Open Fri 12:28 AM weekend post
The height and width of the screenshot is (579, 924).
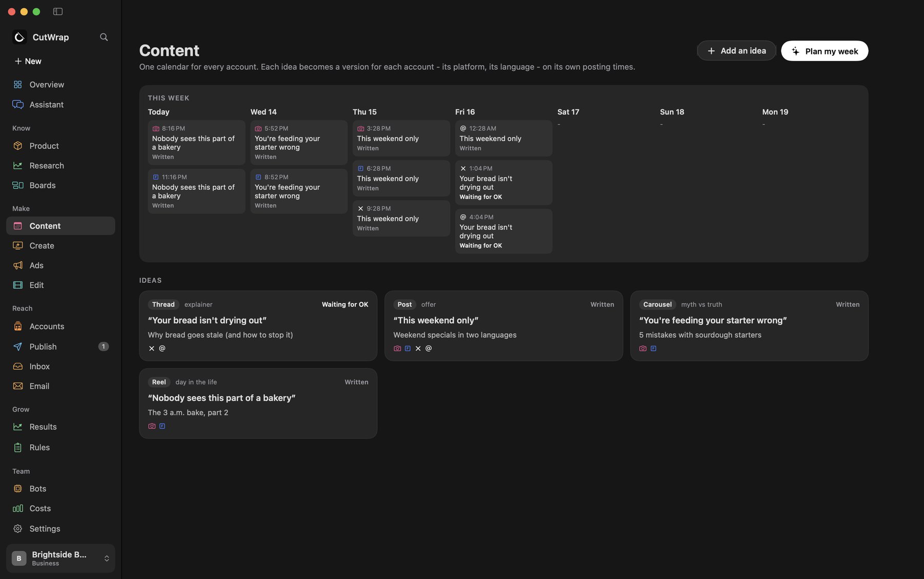point(504,138)
